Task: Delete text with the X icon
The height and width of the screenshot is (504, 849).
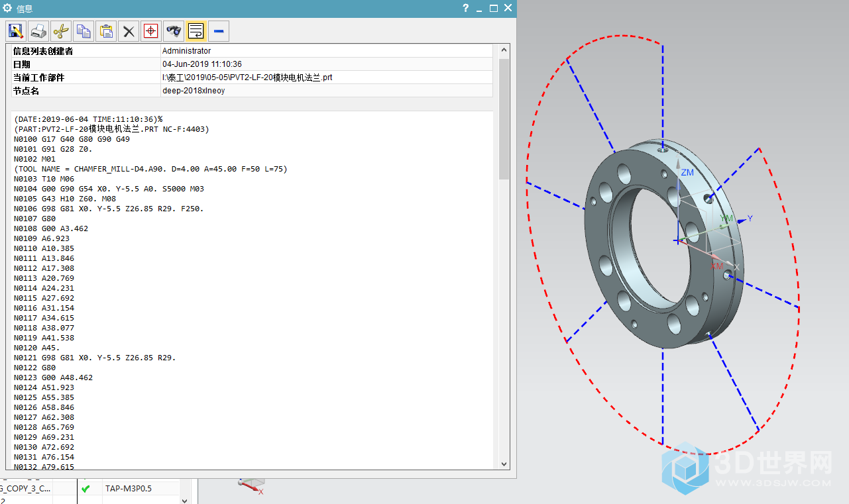Action: click(x=129, y=30)
